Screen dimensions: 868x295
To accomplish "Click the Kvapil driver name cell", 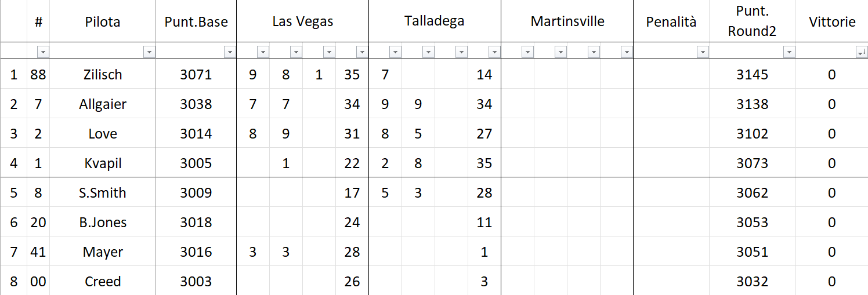I will click(102, 163).
